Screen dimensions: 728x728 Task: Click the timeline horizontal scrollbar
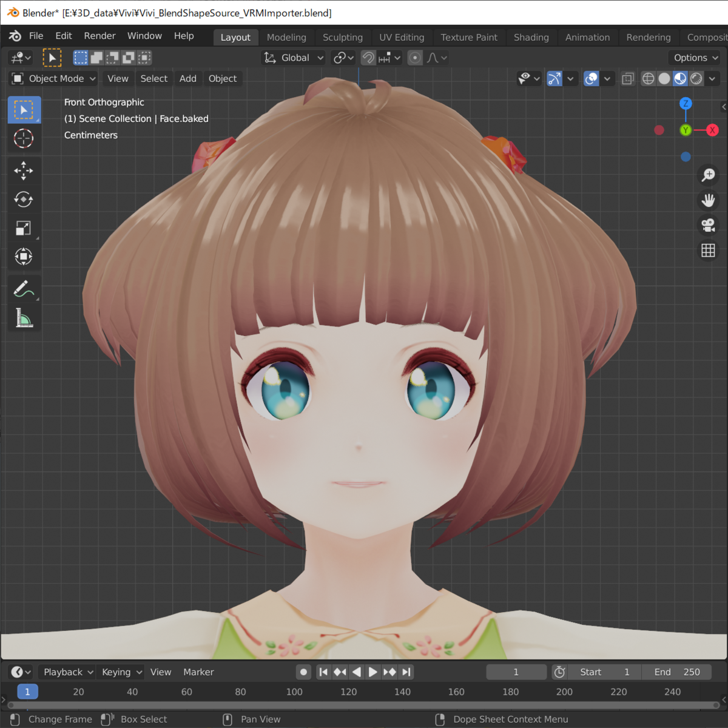364,705
